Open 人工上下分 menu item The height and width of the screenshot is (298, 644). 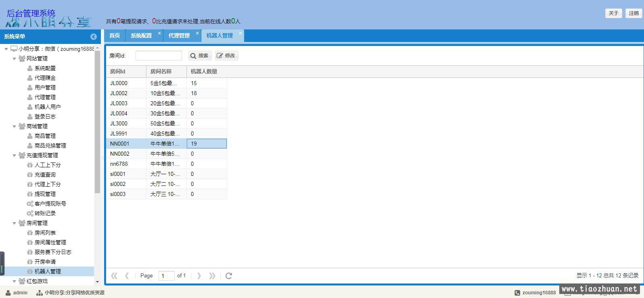48,165
